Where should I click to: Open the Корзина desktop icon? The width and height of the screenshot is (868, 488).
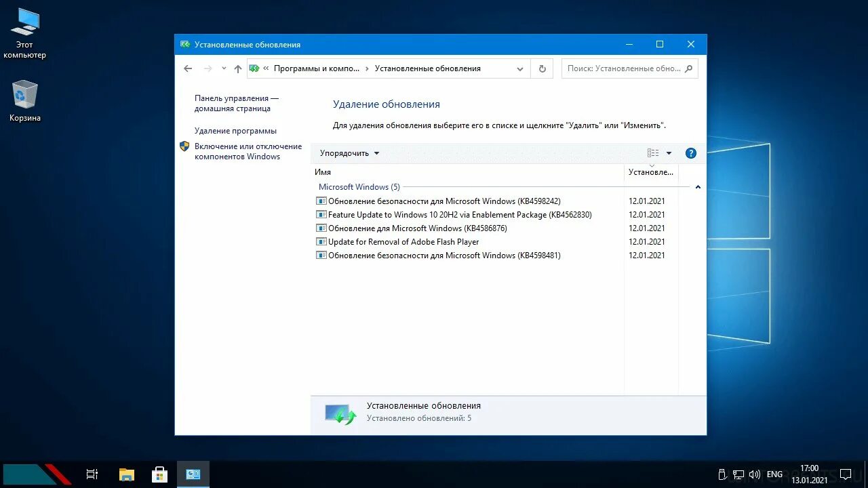25,100
